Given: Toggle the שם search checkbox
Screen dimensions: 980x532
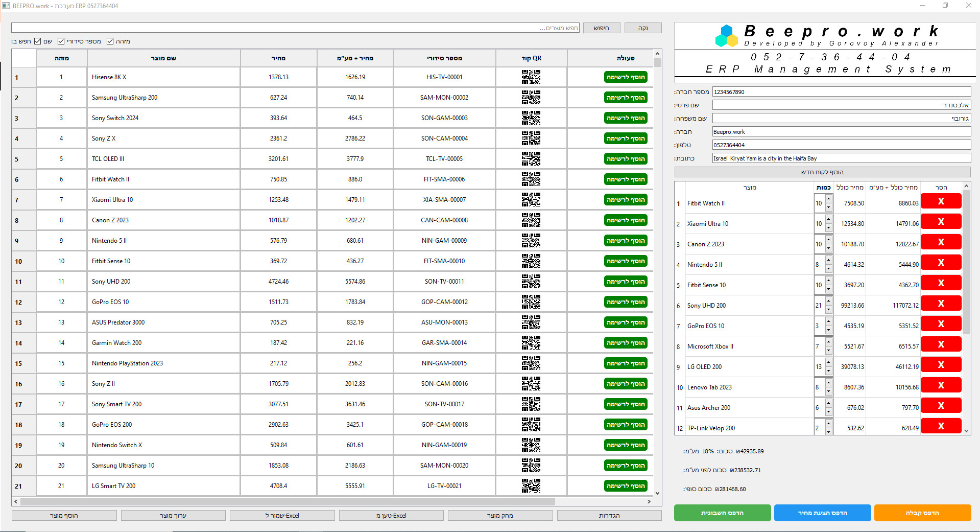Looking at the screenshot, I should coord(38,41).
